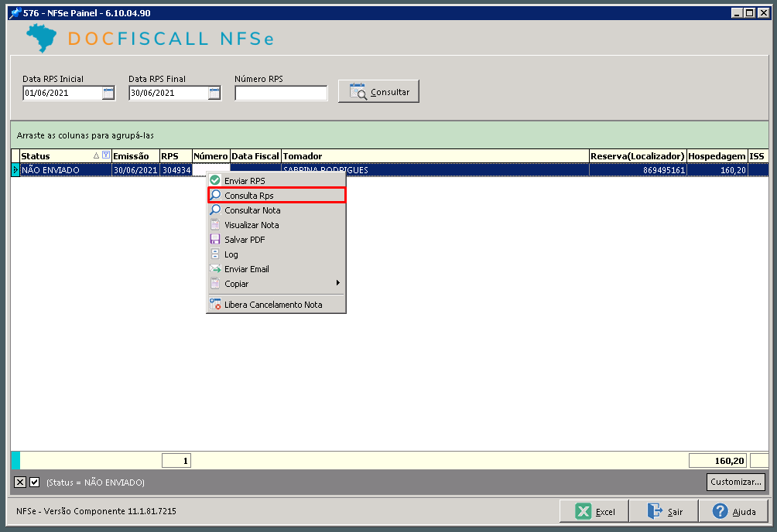Open the Customizar filter button
The image size is (777, 532).
[735, 482]
